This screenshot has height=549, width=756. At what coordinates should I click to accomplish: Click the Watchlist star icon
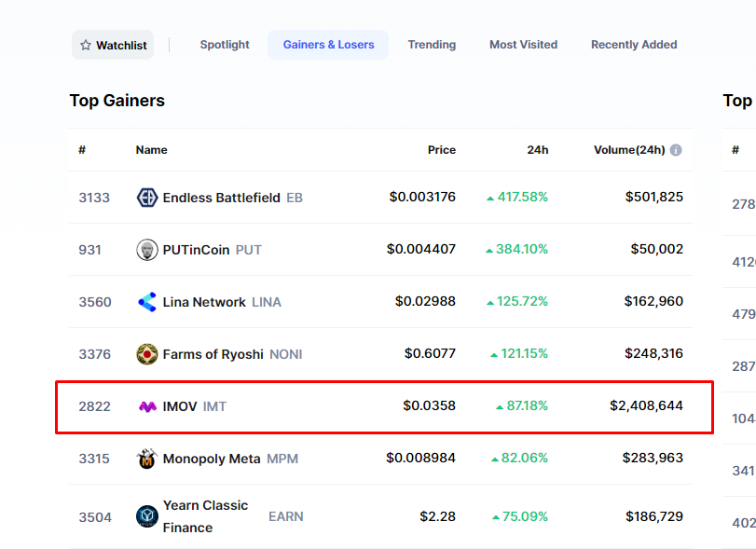pos(86,46)
